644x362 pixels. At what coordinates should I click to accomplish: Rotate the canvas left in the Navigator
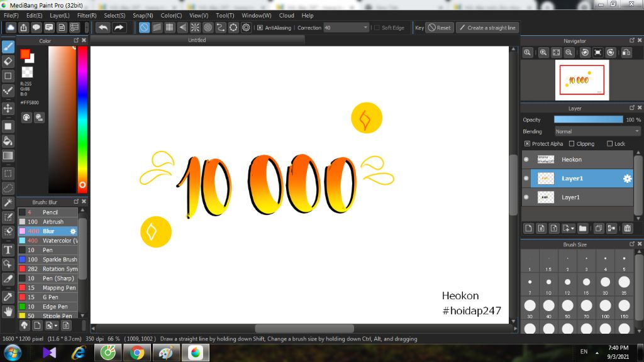[586, 53]
